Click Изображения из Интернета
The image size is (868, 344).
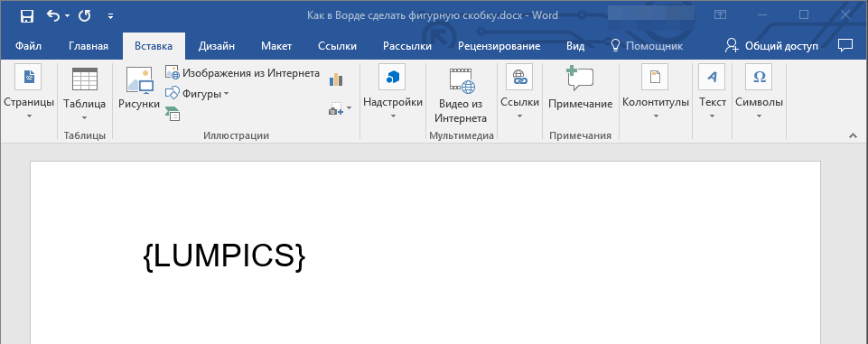point(242,73)
